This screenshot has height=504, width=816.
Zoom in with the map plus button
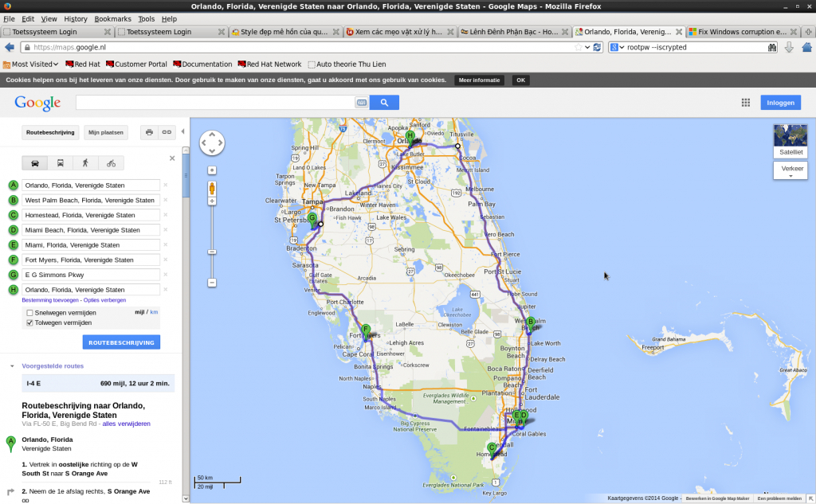[212, 202]
